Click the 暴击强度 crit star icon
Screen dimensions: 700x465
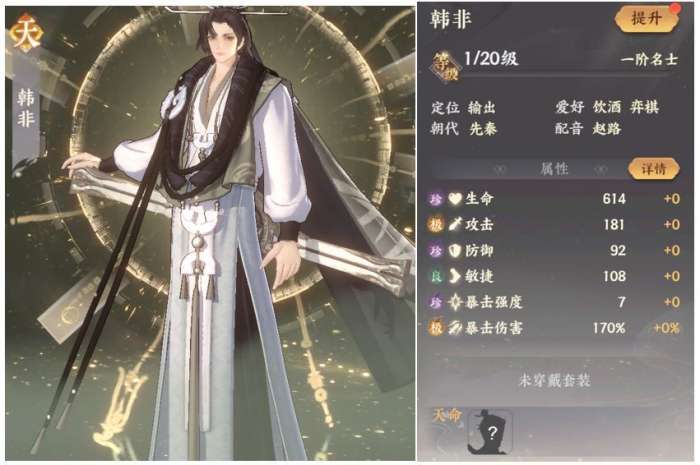click(x=454, y=302)
